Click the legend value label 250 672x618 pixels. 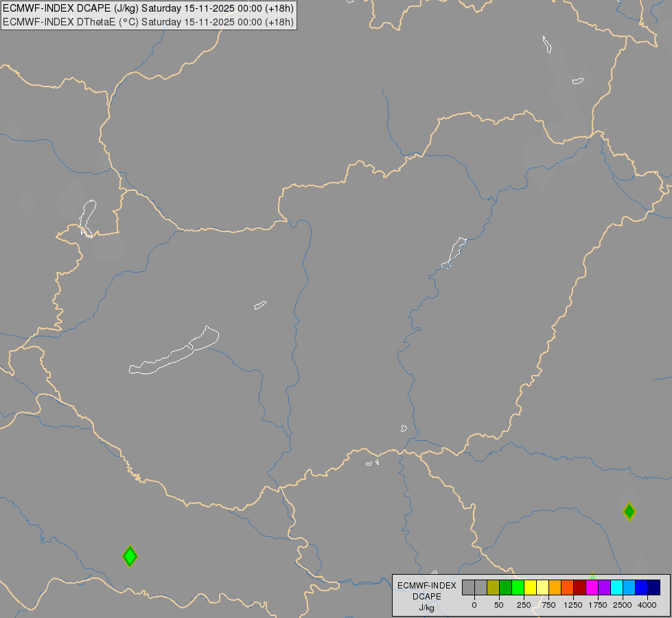[x=524, y=605]
